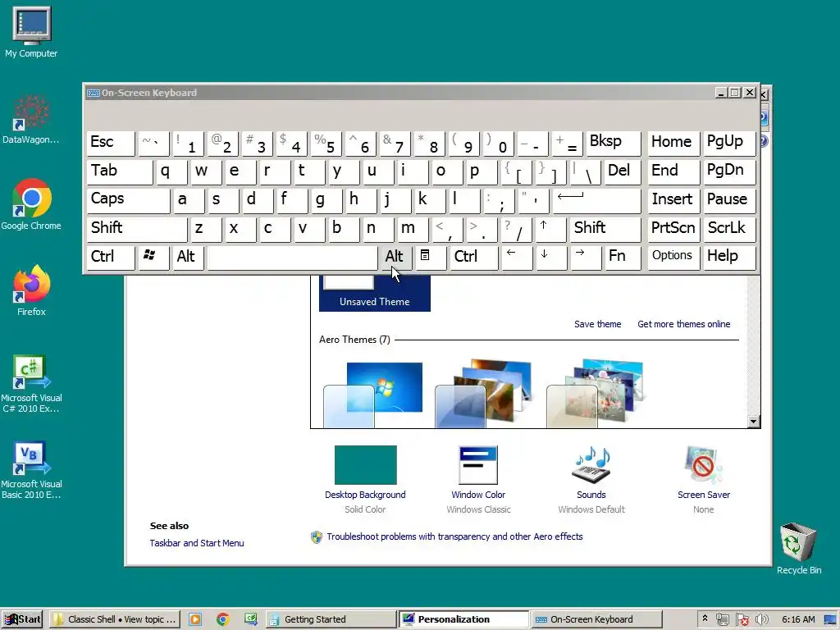The width and height of the screenshot is (840, 630).
Task: Toggle the ScrLk key
Action: [x=729, y=229]
